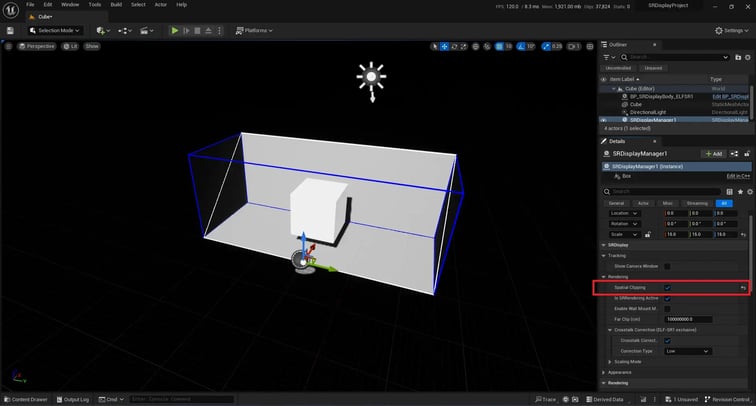Select the All filter tab in Details
756x406 pixels.
[724, 203]
